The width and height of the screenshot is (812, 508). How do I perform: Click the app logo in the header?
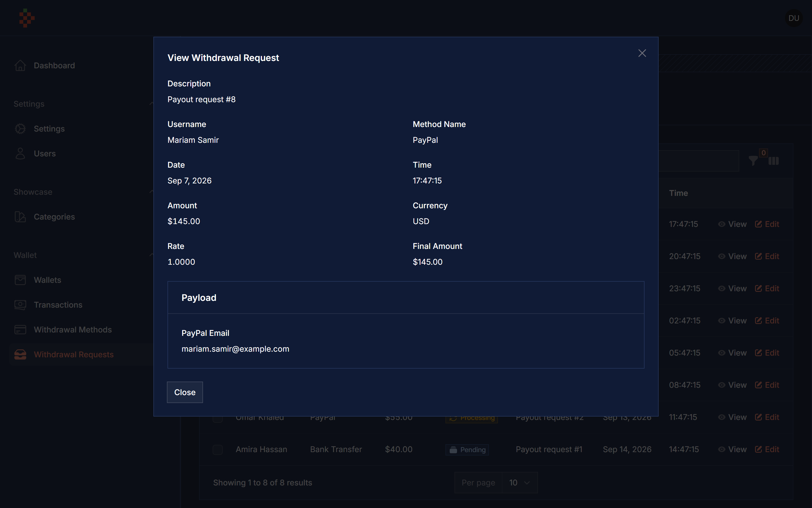coord(27,18)
